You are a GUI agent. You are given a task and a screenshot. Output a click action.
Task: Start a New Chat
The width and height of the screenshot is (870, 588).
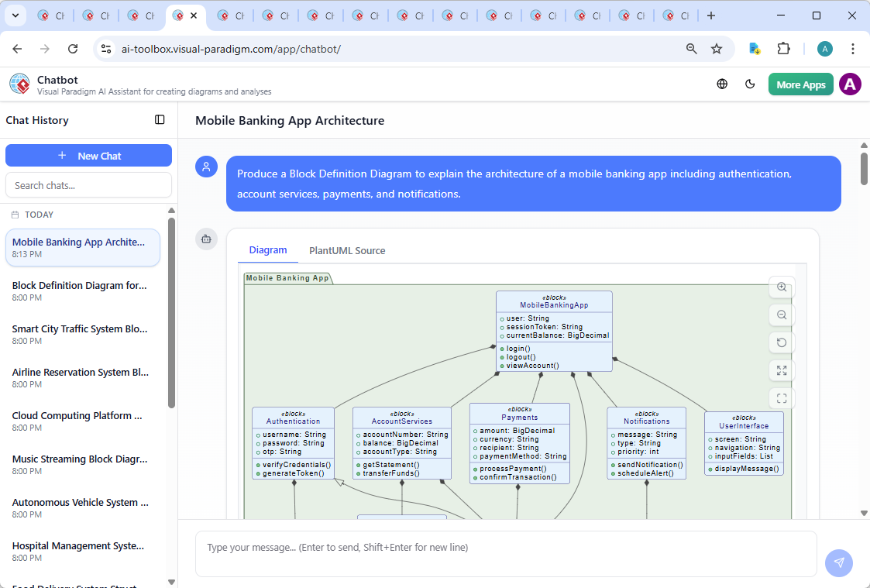pos(88,155)
